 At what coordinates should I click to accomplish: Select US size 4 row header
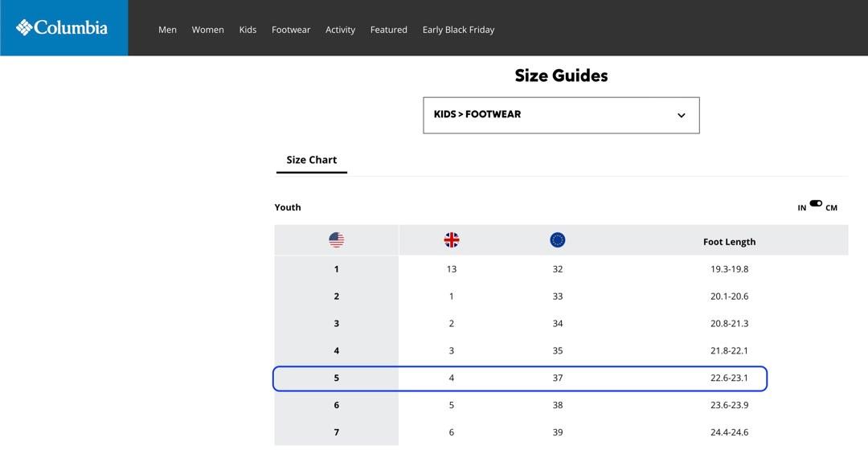[x=336, y=350]
